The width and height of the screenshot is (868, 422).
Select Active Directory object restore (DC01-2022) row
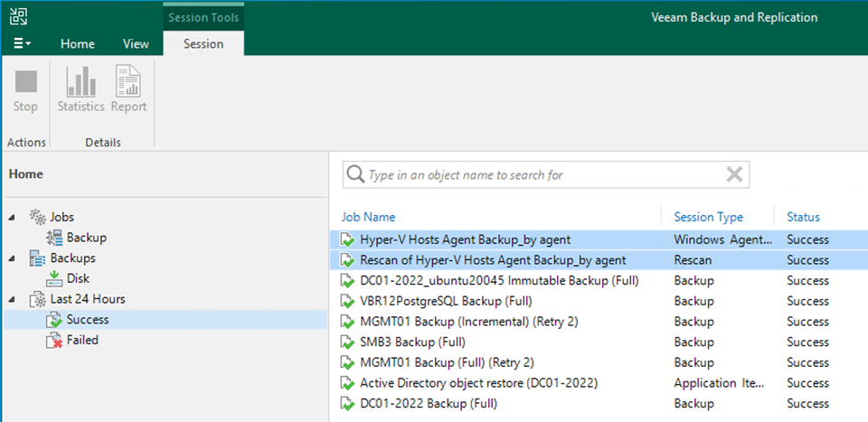tap(599, 383)
